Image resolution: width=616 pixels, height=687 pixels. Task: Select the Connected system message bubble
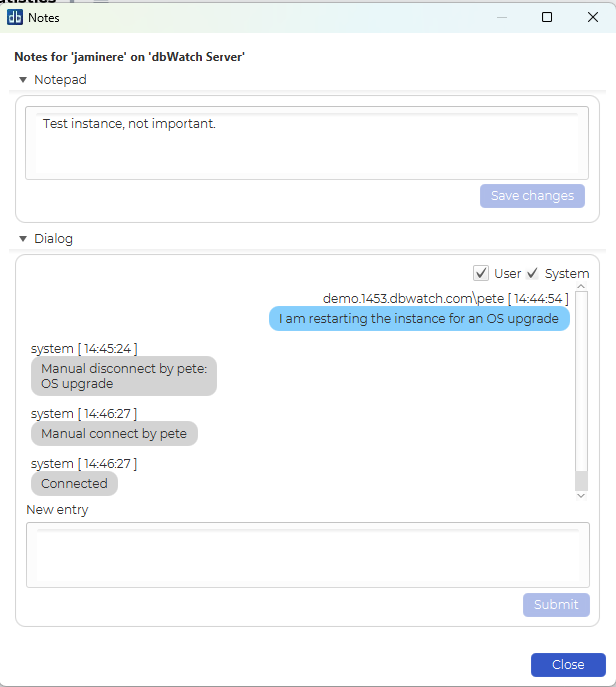[x=74, y=484]
